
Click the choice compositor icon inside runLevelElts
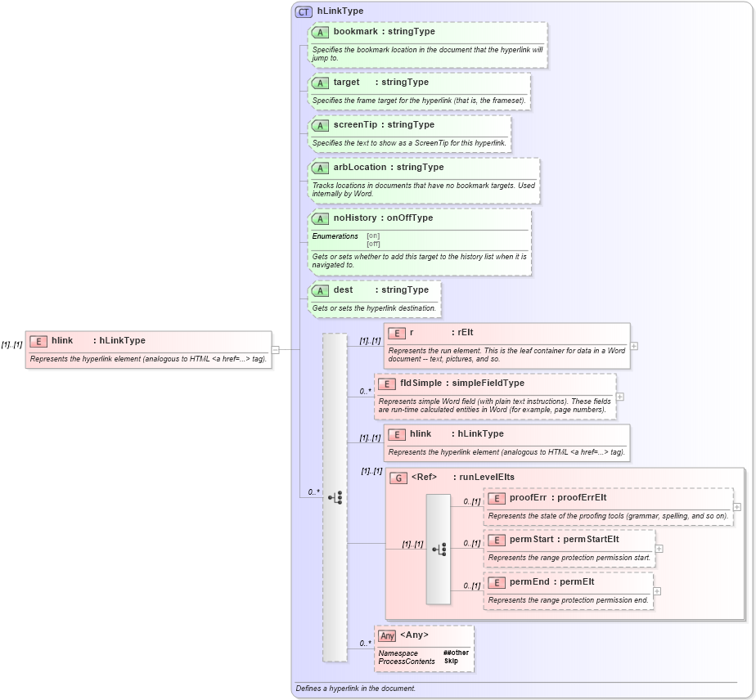(439, 550)
